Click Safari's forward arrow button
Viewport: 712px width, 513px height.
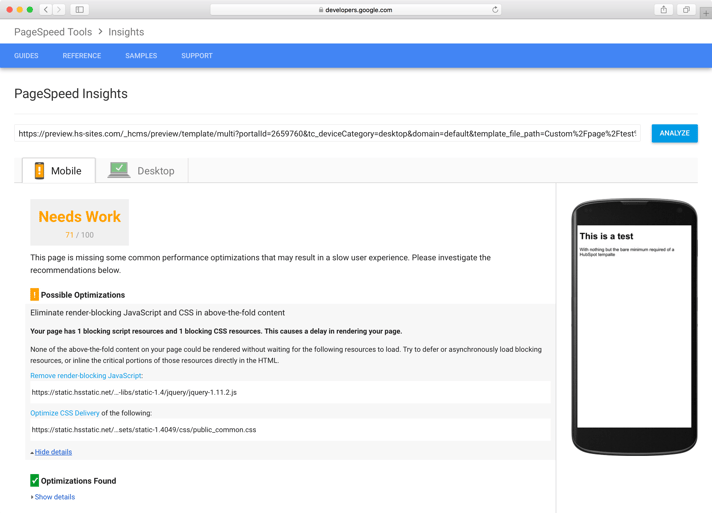[x=59, y=10]
